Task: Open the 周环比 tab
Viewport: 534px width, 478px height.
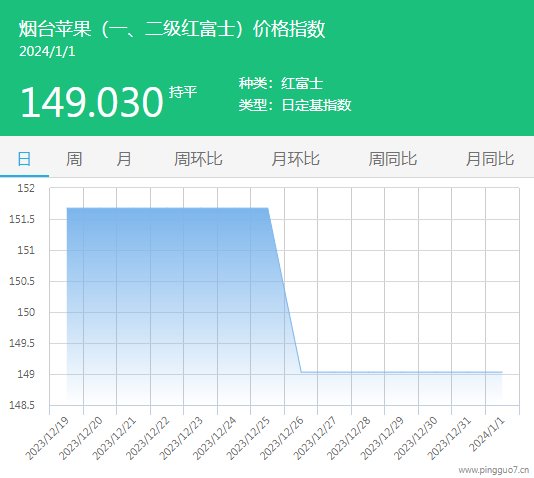Action: [x=198, y=159]
